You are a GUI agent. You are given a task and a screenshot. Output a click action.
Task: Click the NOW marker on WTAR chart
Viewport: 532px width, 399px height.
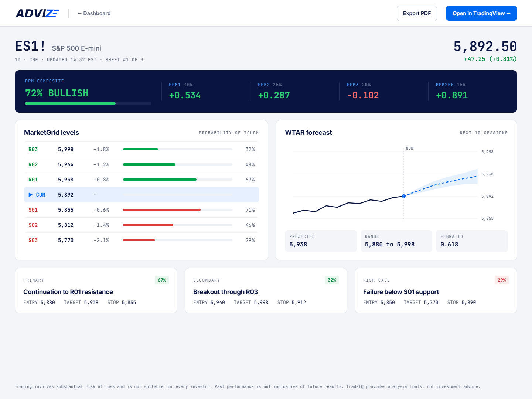click(409, 148)
